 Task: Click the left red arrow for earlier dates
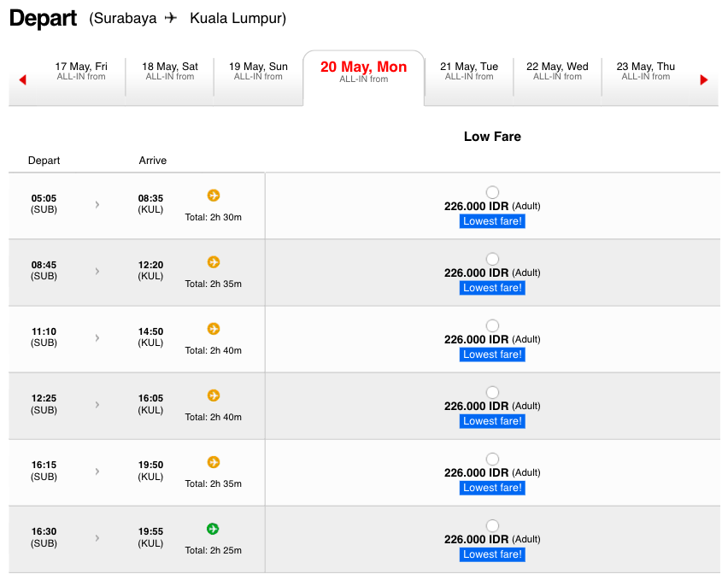tap(22, 79)
